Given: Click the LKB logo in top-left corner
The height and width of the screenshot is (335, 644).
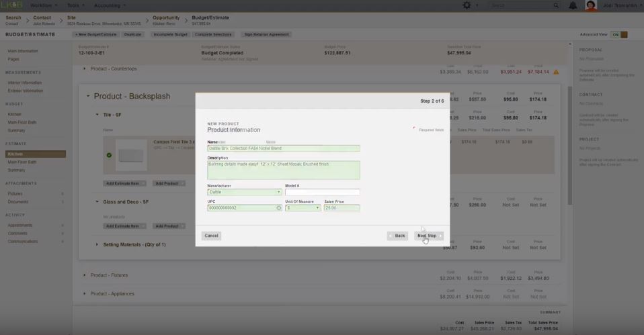Looking at the screenshot, I should 11,5.
